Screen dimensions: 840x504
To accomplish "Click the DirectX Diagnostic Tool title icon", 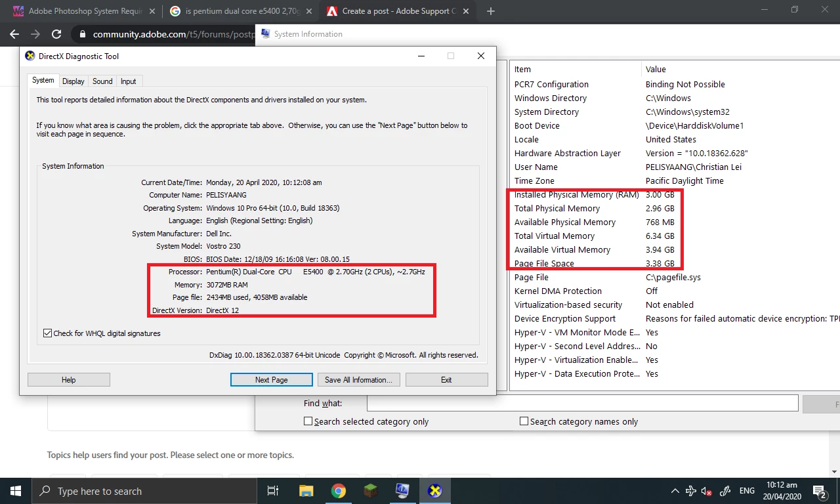I will point(30,56).
